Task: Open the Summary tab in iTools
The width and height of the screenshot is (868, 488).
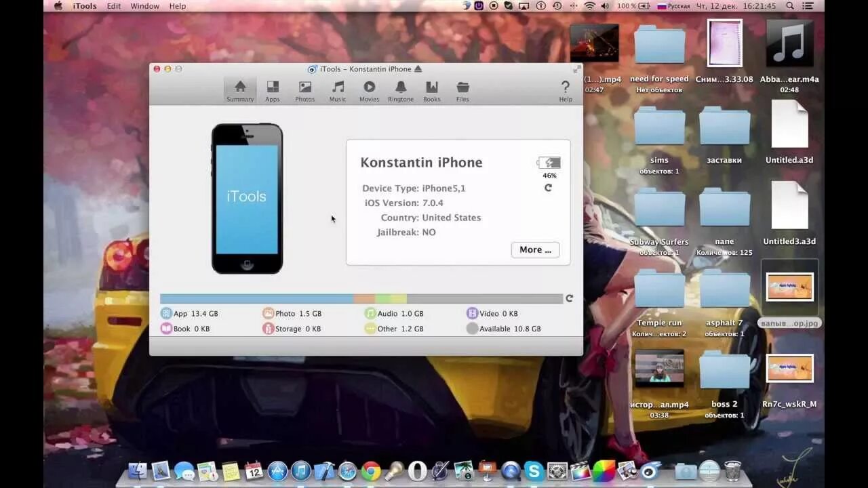Action: click(240, 91)
